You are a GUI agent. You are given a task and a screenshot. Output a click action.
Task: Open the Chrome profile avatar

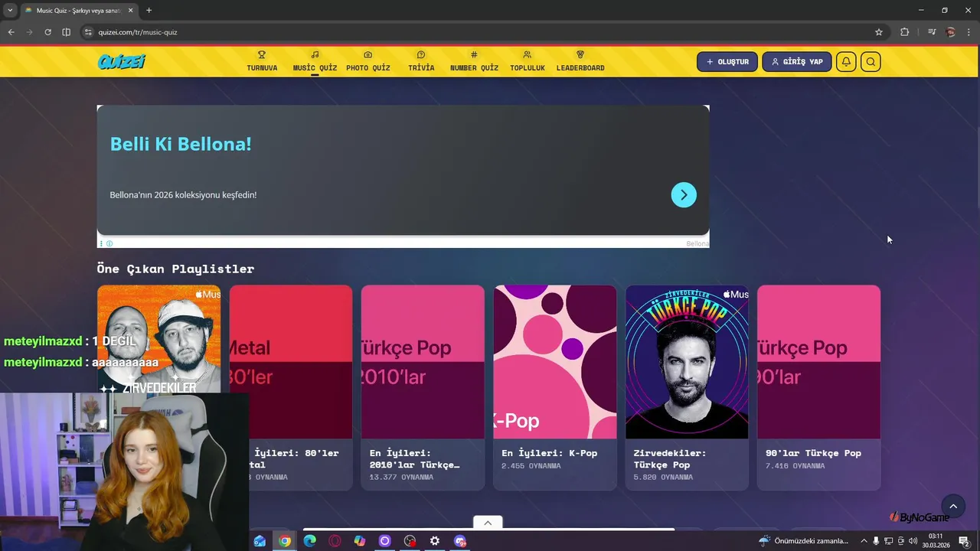click(951, 32)
